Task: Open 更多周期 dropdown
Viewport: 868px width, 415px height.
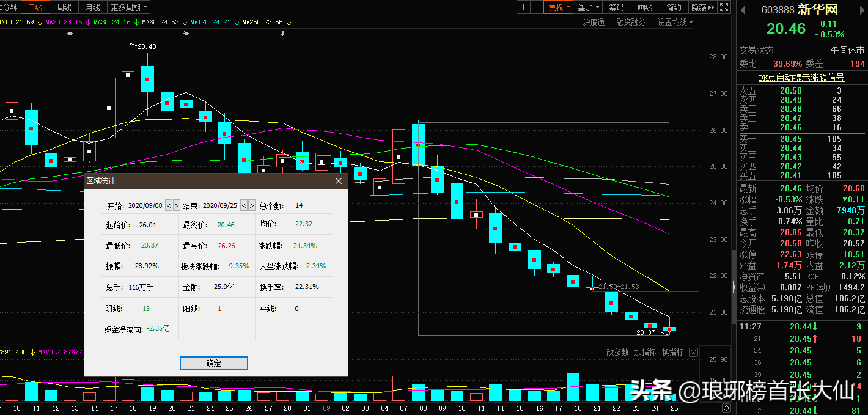Action: tap(129, 7)
